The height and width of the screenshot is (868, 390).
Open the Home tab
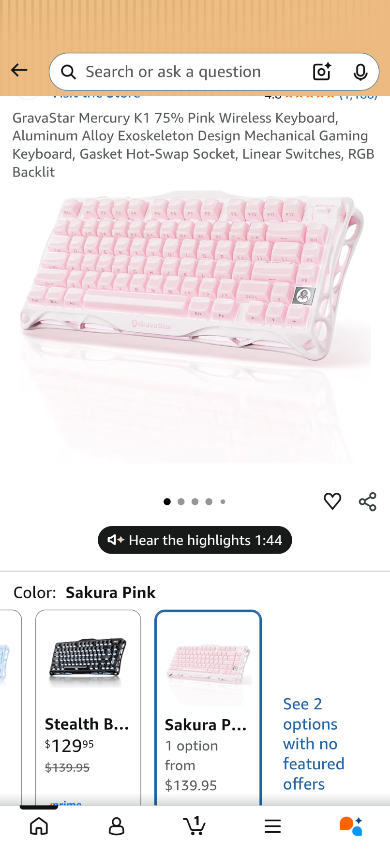coord(39,826)
